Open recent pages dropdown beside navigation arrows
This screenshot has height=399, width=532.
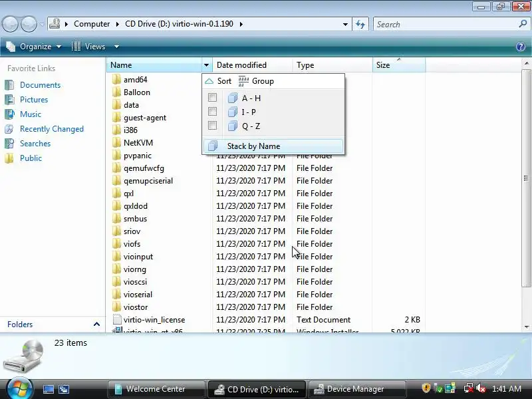42,25
